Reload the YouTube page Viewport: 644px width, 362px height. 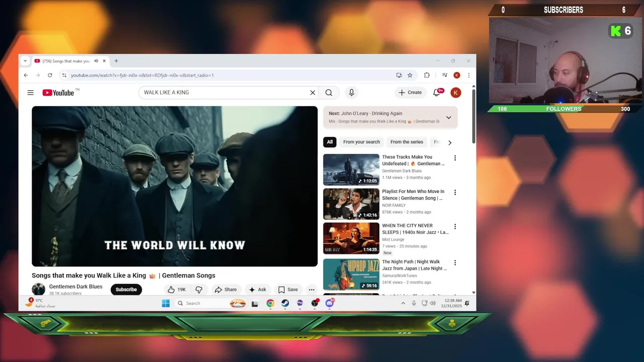point(50,75)
